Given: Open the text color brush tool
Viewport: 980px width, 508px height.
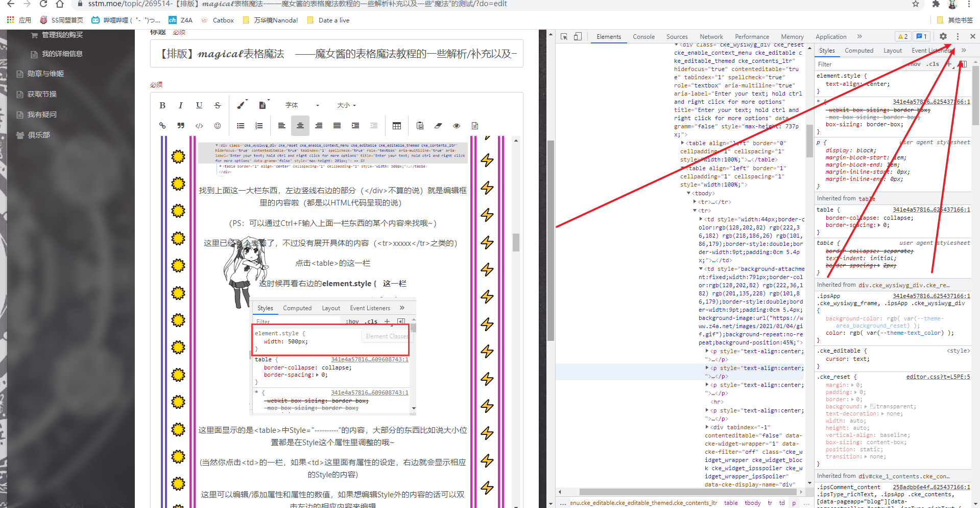Looking at the screenshot, I should click(242, 105).
